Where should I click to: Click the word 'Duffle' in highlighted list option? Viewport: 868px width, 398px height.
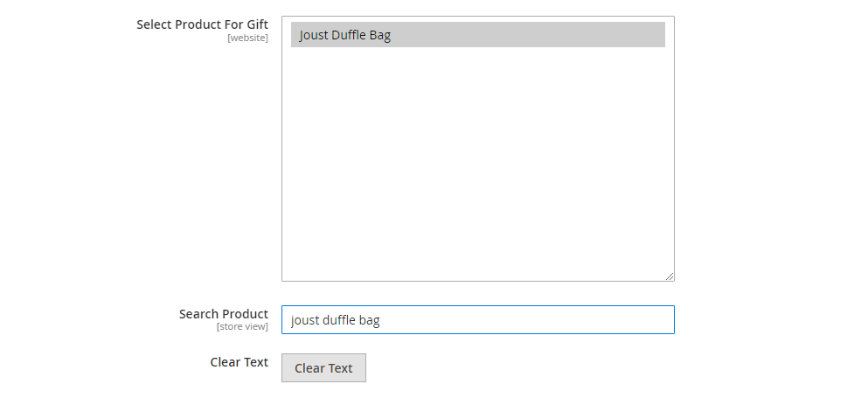coord(349,35)
